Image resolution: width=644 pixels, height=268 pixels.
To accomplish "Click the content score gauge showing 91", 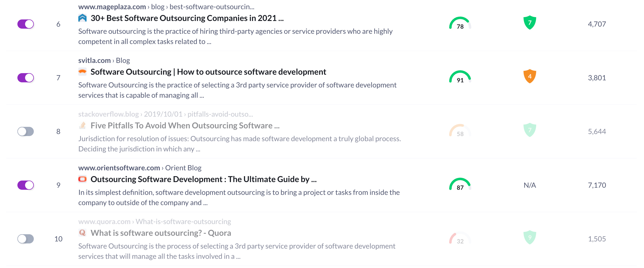I will (x=460, y=77).
